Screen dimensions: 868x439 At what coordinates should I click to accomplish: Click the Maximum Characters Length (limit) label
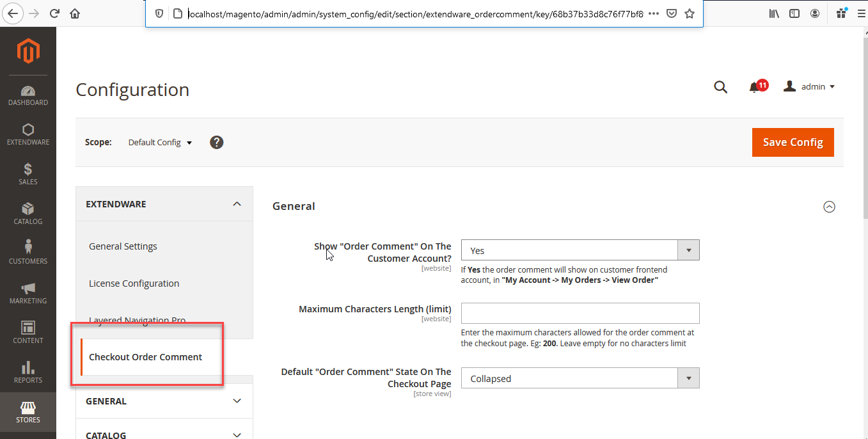tap(375, 309)
